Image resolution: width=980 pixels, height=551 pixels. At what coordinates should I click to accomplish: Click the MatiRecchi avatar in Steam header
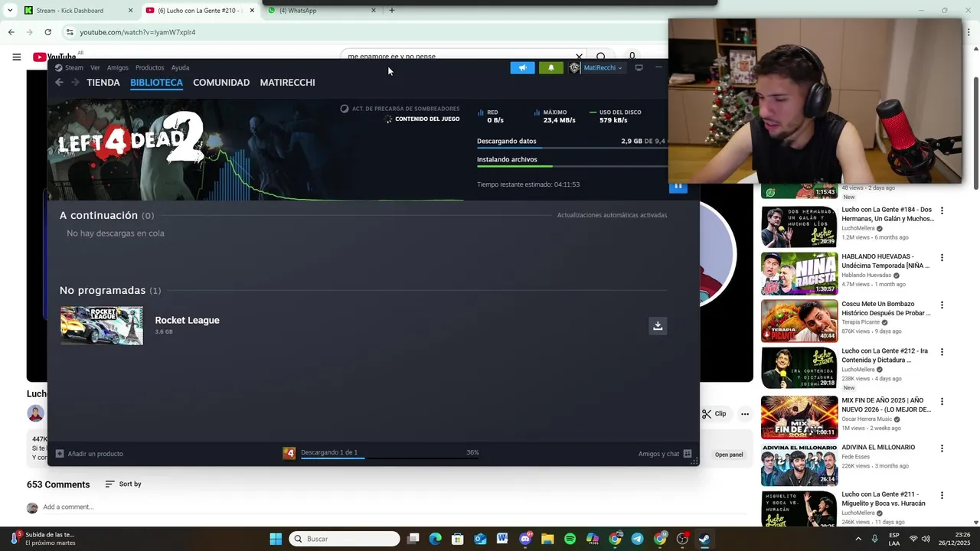pos(574,67)
